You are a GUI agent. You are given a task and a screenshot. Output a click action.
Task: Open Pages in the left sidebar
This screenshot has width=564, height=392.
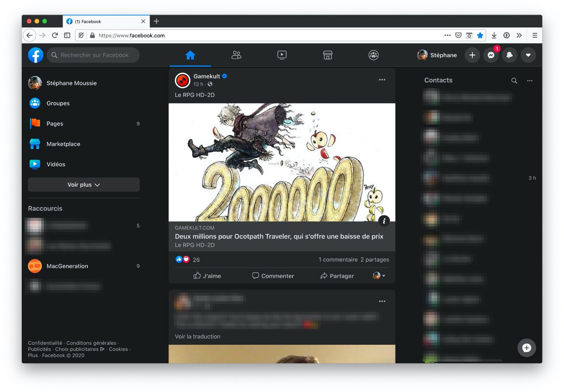pyautogui.click(x=84, y=124)
